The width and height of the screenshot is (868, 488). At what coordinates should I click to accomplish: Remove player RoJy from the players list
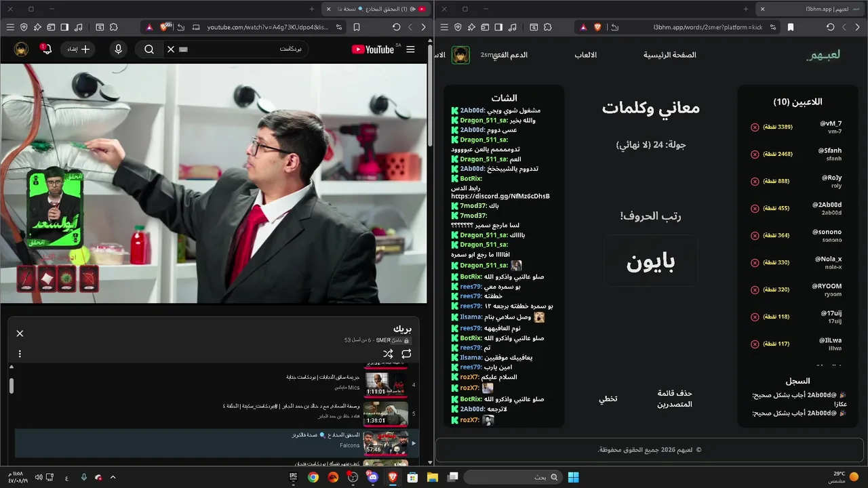755,182
